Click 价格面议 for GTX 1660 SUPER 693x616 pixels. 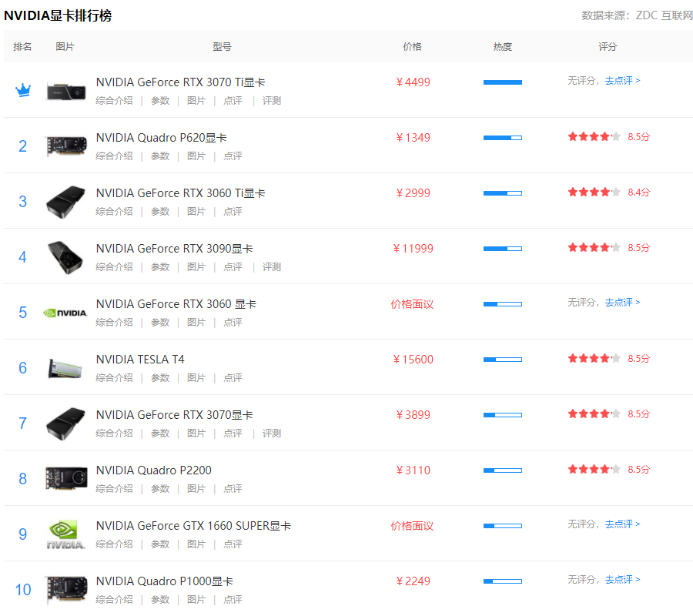click(x=412, y=526)
